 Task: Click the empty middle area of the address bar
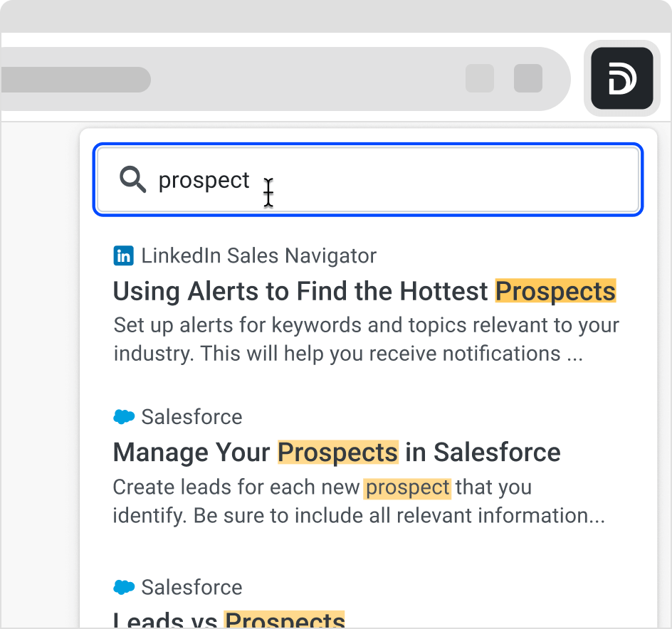pyautogui.click(x=306, y=79)
